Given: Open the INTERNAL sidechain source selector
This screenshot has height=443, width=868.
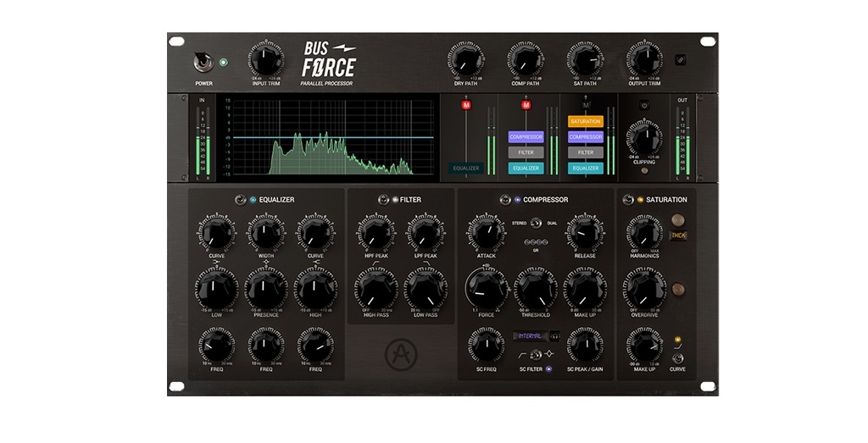Looking at the screenshot, I should coord(530,336).
